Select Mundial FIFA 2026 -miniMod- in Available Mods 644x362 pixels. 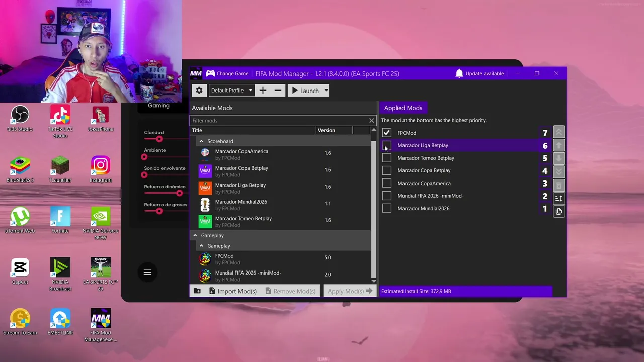coord(280,276)
